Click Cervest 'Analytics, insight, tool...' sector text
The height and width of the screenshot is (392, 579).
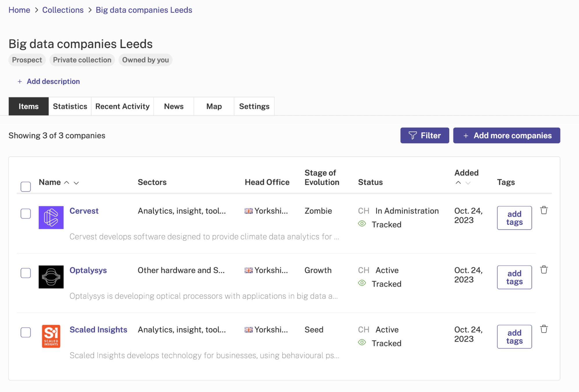coord(182,211)
